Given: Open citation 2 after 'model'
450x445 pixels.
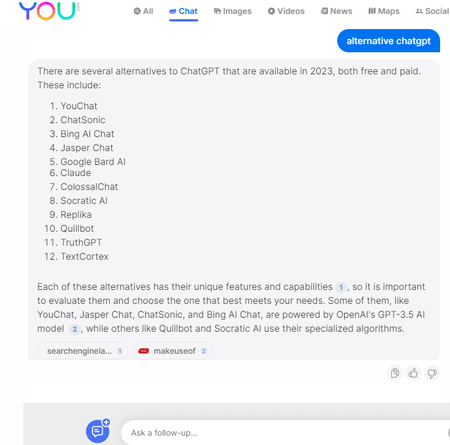Looking at the screenshot, I should (75, 329).
